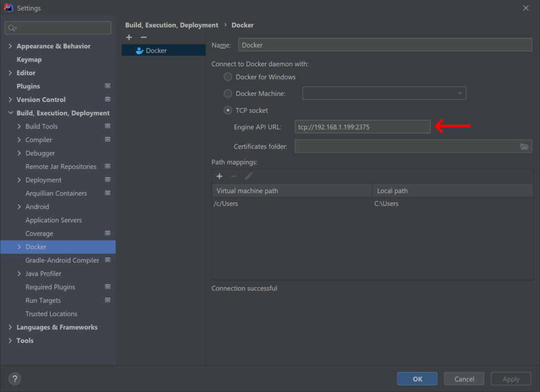Image resolution: width=540 pixels, height=392 pixels.
Task: Select Docker Machine radio option
Action: coord(228,93)
